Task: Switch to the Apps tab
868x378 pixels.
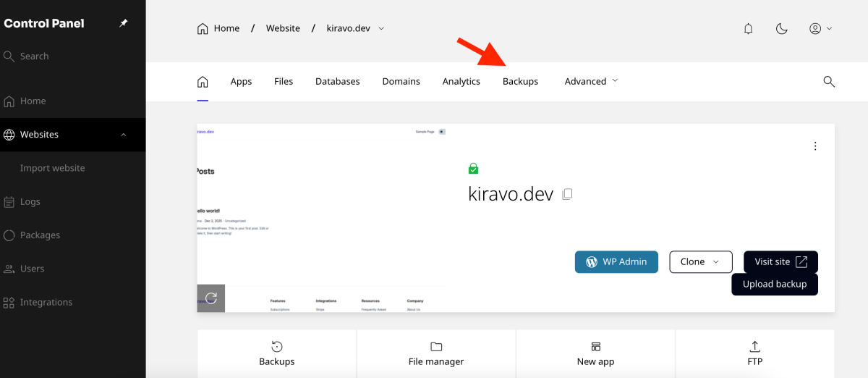Action: [241, 81]
